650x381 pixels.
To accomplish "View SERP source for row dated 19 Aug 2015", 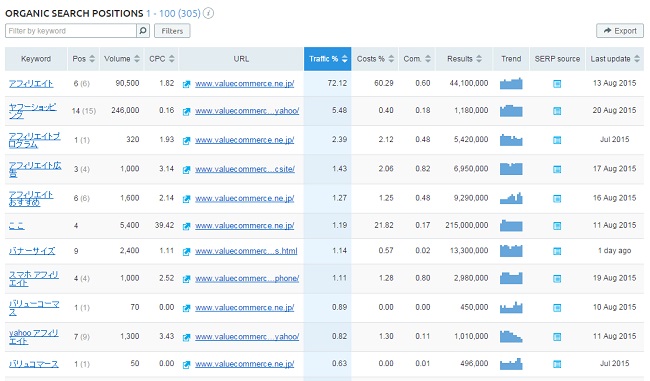I will click(x=557, y=279).
